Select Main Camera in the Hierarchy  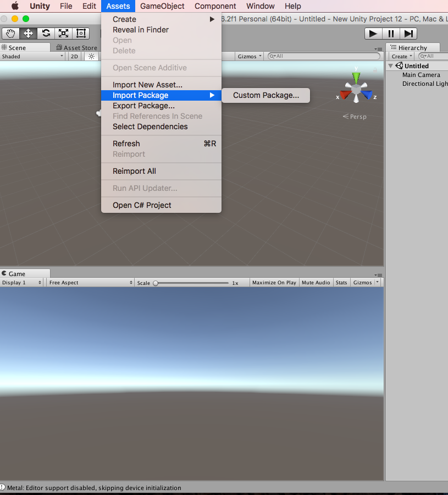(421, 75)
